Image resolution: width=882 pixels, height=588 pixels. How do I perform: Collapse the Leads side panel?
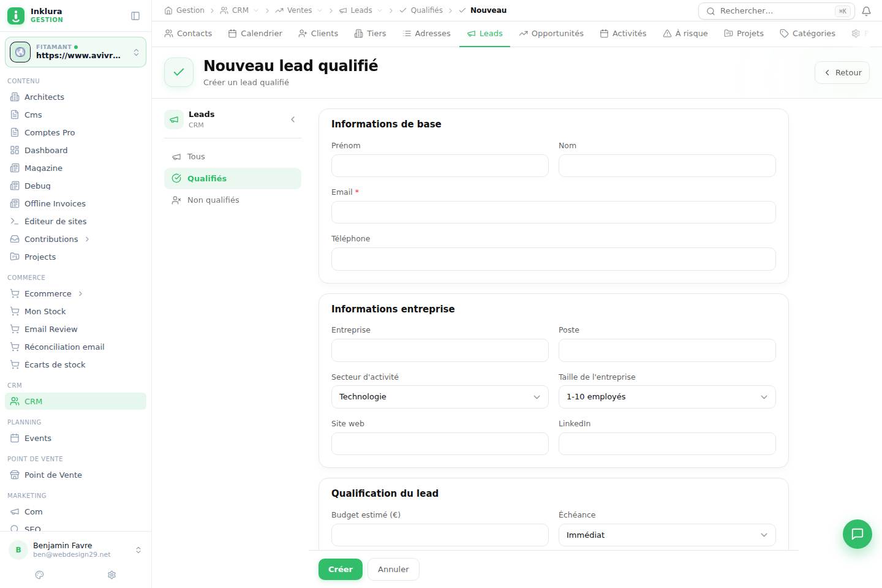(293, 119)
